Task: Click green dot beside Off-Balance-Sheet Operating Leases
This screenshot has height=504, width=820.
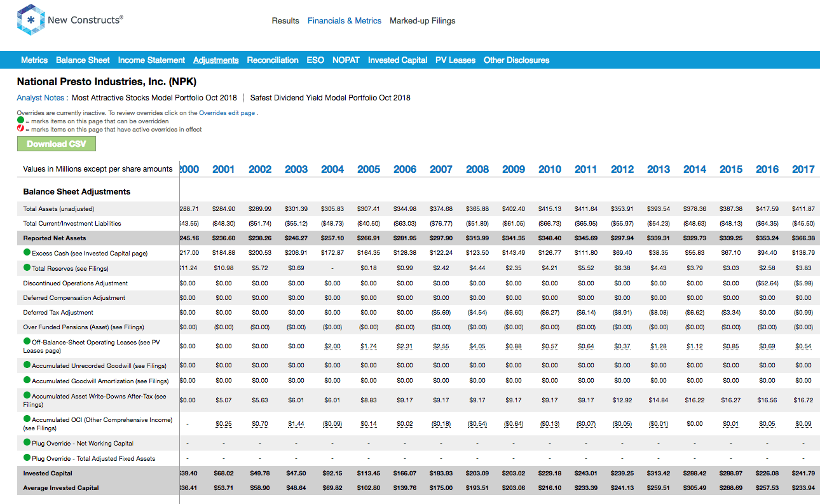Action: (27, 341)
